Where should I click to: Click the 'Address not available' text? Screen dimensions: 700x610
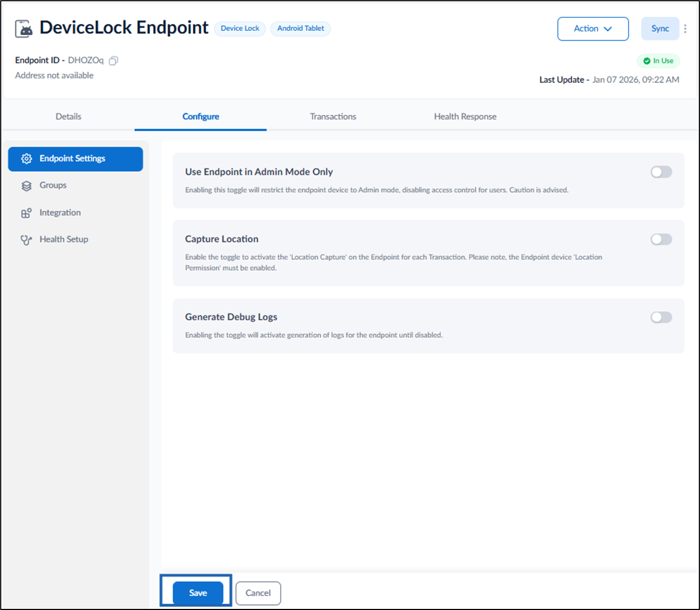[x=54, y=76]
